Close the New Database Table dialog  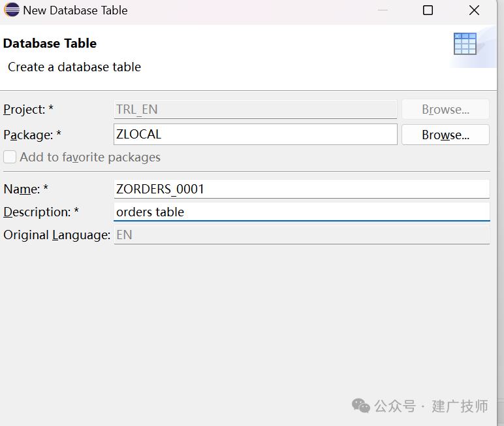click(474, 10)
